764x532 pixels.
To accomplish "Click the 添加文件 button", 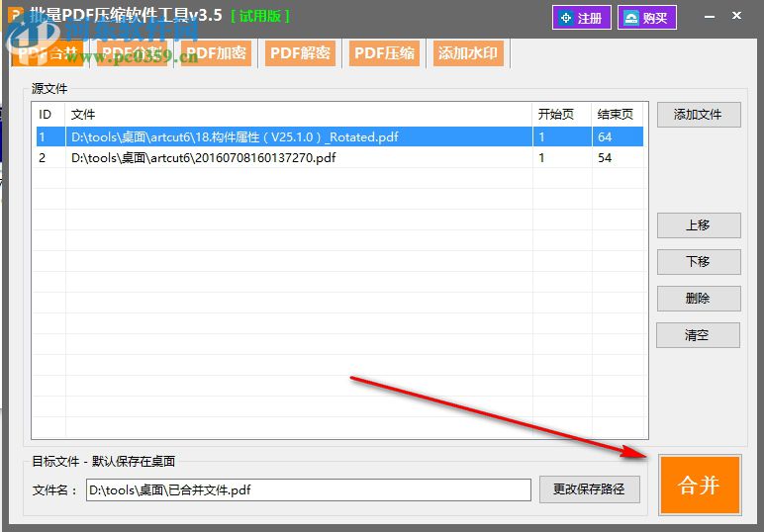I will point(699,115).
